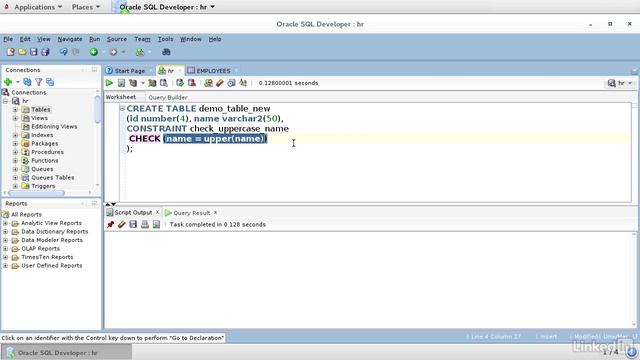Click the Oracle SQL Developer taskbar button
Image resolution: width=640 pixels, height=360 pixels.
(x=67, y=353)
